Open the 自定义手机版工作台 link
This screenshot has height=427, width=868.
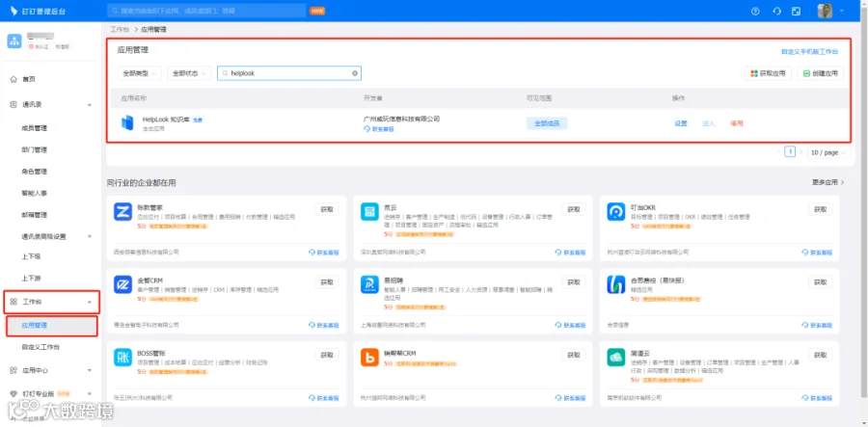point(809,51)
